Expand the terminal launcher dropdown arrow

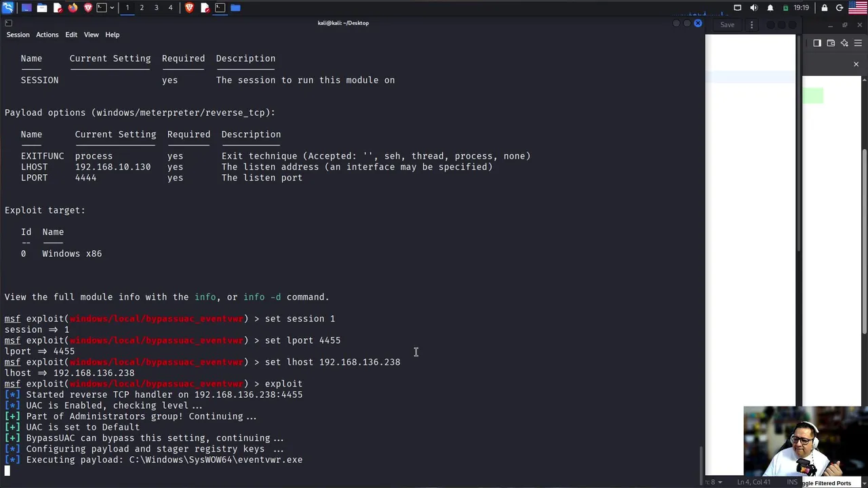[112, 7]
